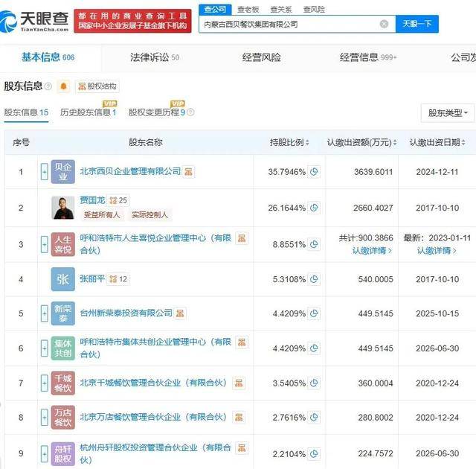
Task: Click the help icon next to 股东信息 heading
Action: coord(48,86)
